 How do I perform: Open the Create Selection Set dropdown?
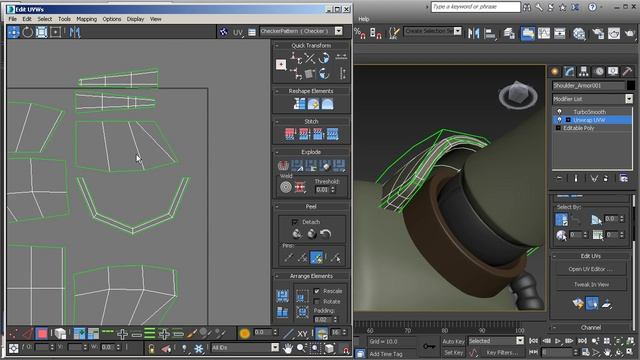(x=458, y=31)
